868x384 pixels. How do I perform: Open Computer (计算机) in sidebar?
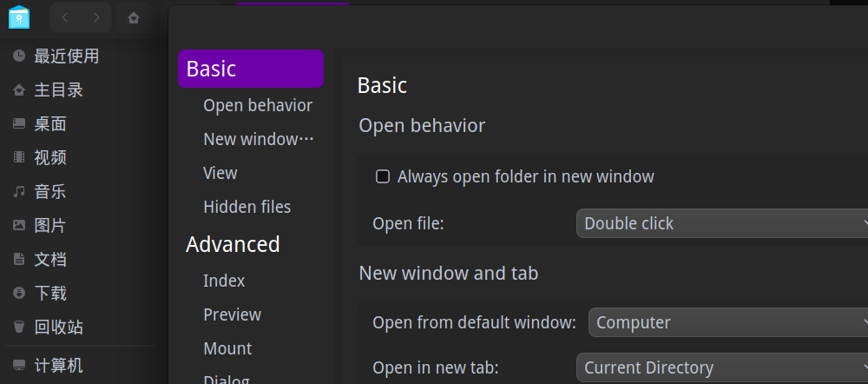pyautogui.click(x=58, y=365)
